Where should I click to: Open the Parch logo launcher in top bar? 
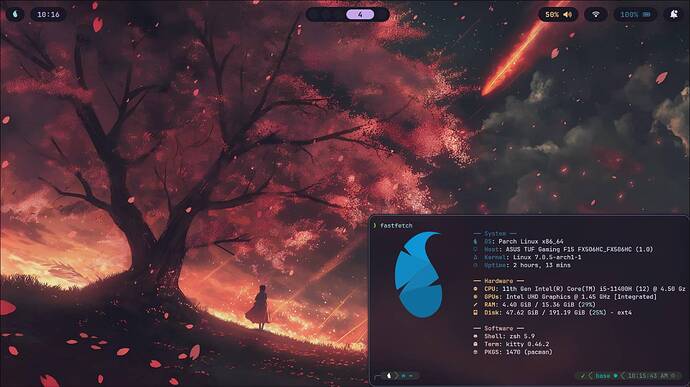15,14
